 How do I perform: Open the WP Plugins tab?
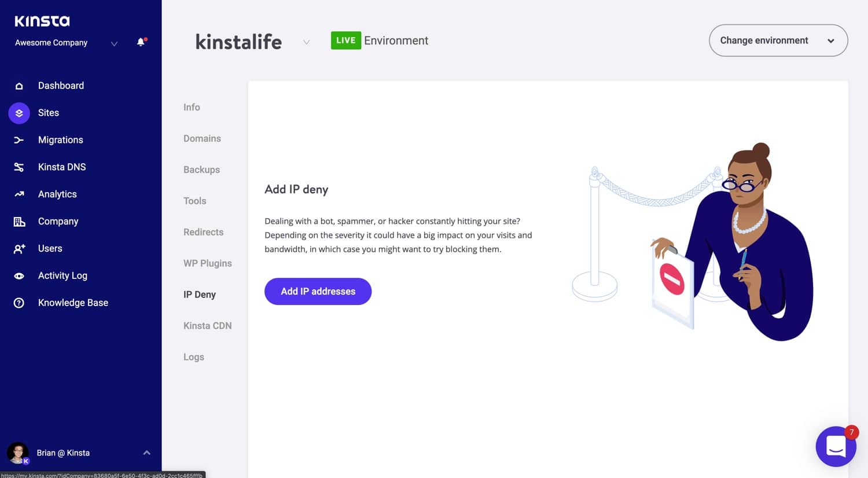[x=208, y=263]
